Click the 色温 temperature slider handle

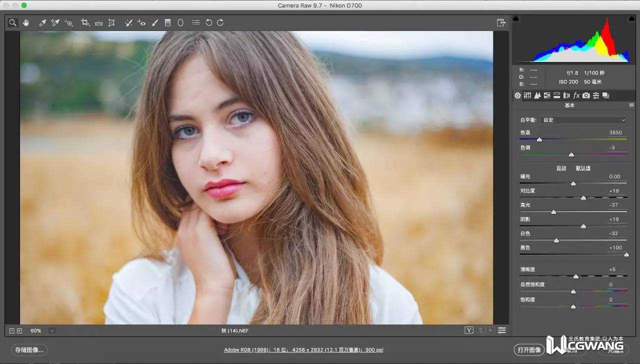[539, 140]
